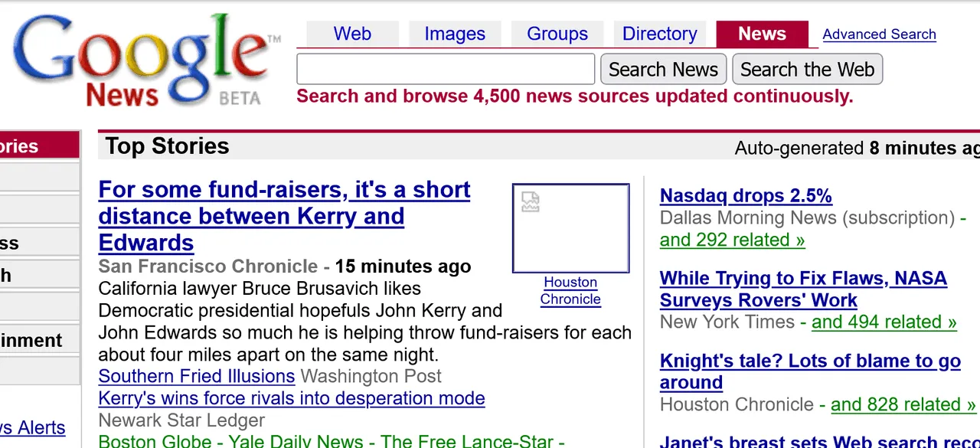Open the NASA Surveys Rovers' Work headline
Image resolution: width=980 pixels, height=448 pixels.
pos(803,289)
